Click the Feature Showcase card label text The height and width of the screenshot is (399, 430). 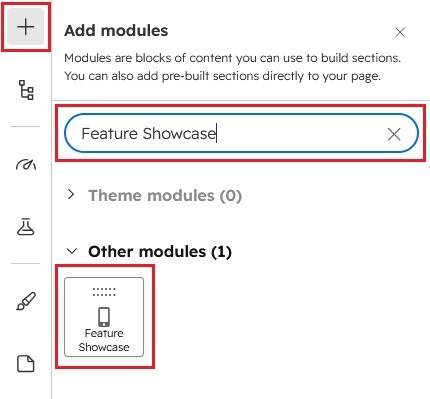(x=104, y=340)
